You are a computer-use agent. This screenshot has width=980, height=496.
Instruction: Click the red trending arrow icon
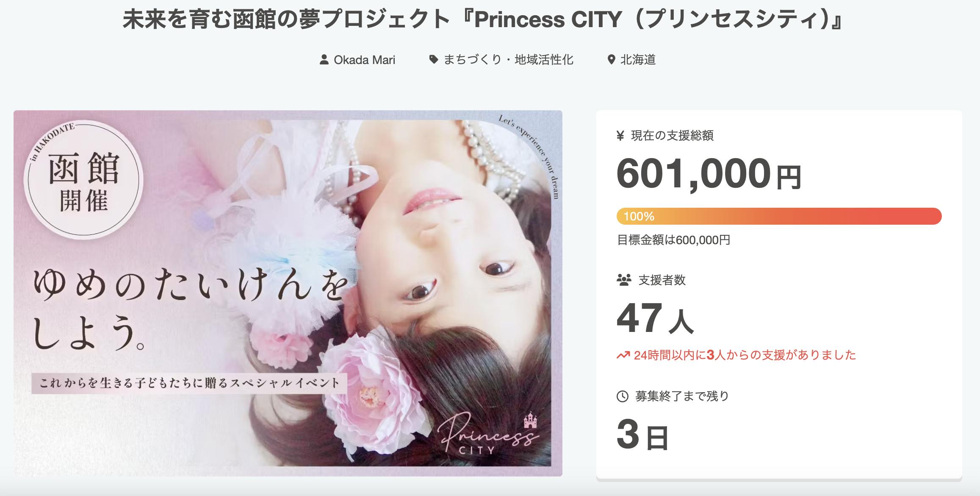[x=623, y=355]
